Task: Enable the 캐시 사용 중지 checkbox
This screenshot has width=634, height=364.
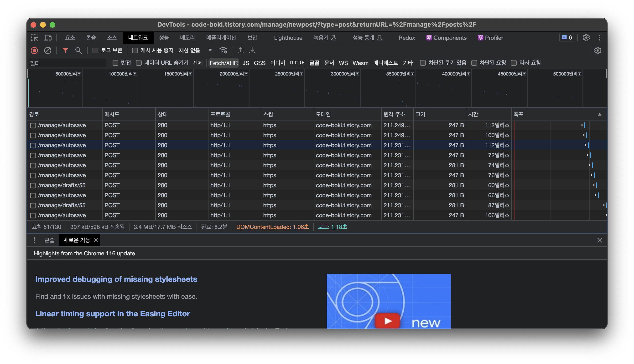Action: [135, 51]
